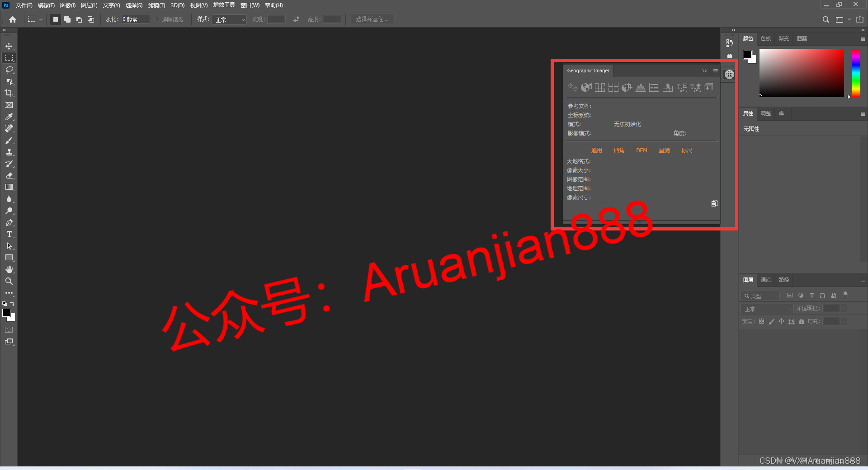The height and width of the screenshot is (470, 868).
Task: Open the 类型 layer filter dropdown
Action: pyautogui.click(x=760, y=296)
